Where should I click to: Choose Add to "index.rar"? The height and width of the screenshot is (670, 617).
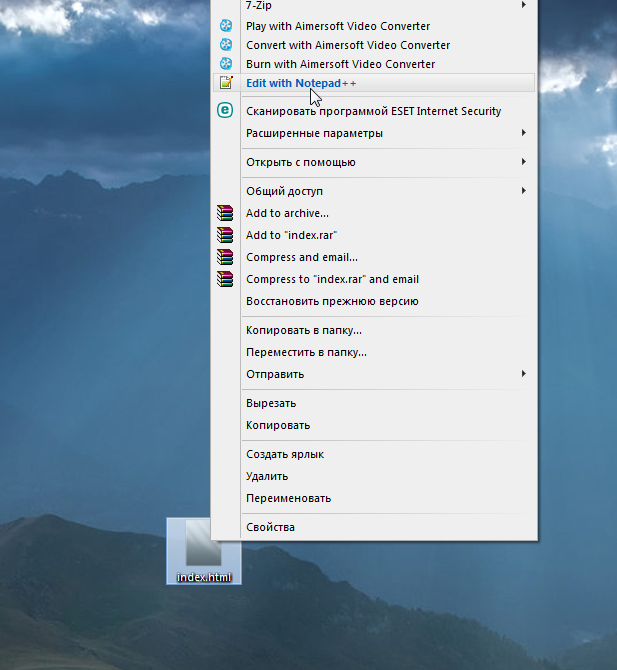click(374, 235)
